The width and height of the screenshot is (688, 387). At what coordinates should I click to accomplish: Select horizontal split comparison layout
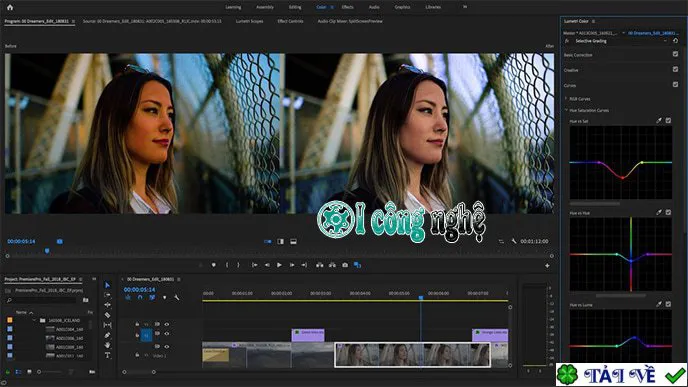(294, 242)
